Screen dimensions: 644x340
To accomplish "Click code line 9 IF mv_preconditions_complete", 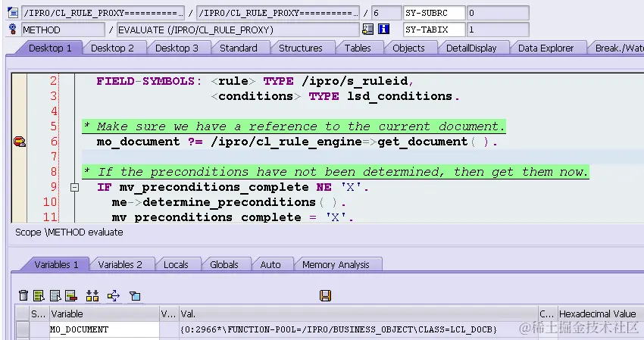I will [x=233, y=187].
